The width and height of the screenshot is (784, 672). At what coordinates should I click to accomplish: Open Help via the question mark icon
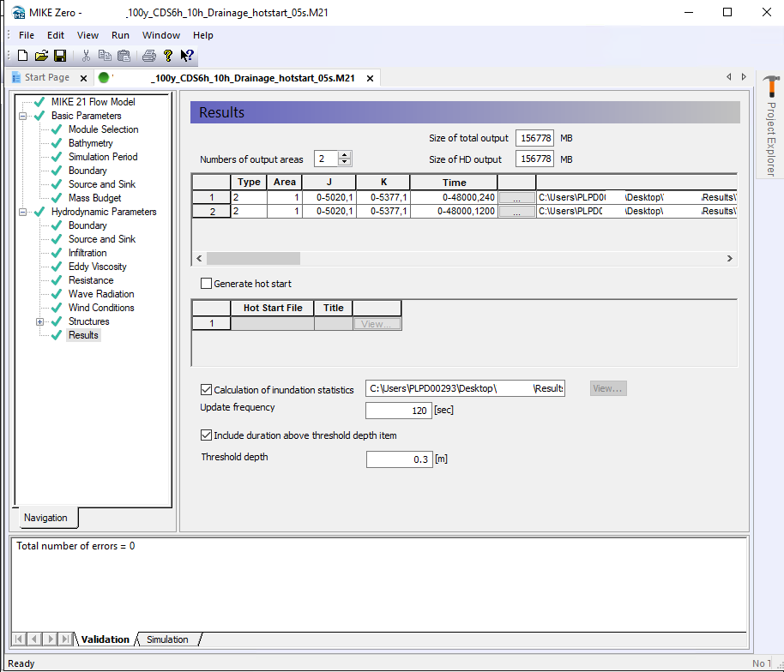coord(168,56)
